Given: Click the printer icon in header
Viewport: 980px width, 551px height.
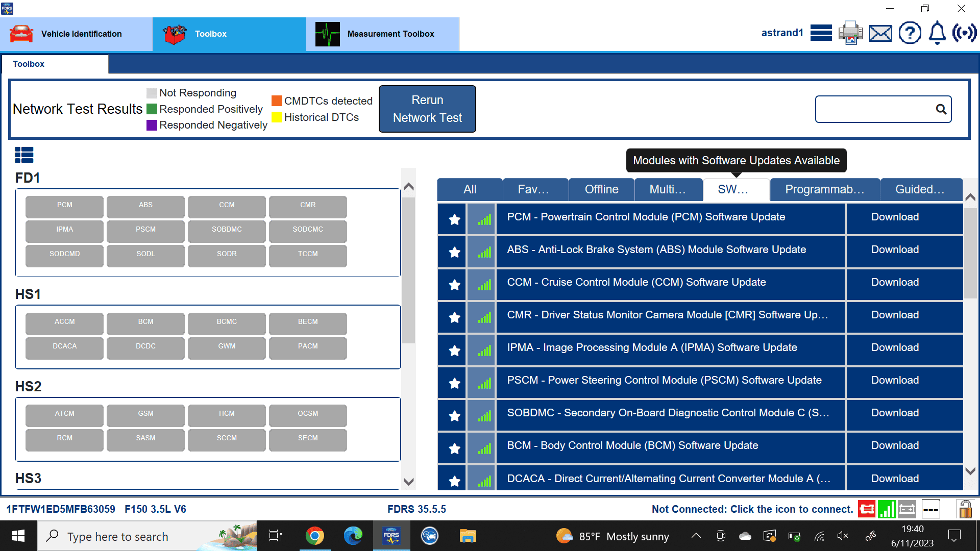Looking at the screenshot, I should coord(850,33).
